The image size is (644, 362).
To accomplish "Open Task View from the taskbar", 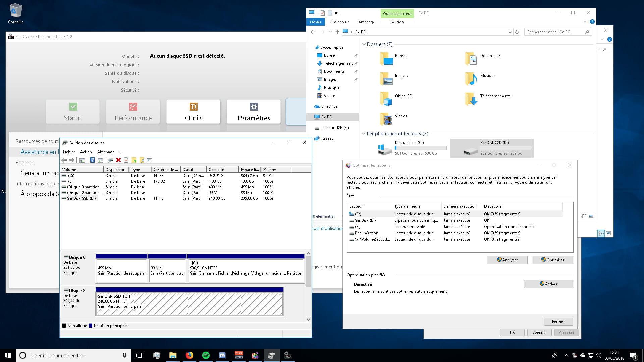I will tap(140, 355).
